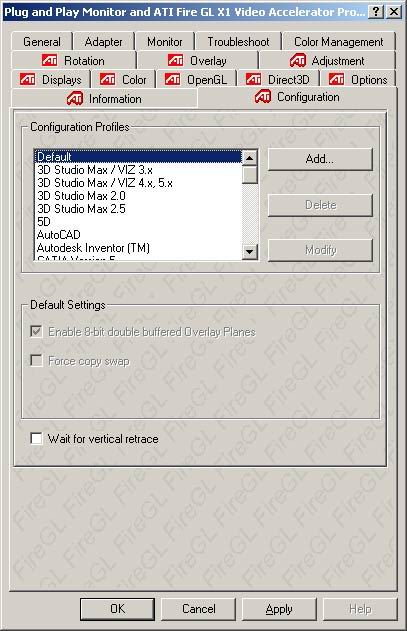Click the ATI icon on Displays tab
Viewport: 407px width, 631px height.
coord(27,79)
